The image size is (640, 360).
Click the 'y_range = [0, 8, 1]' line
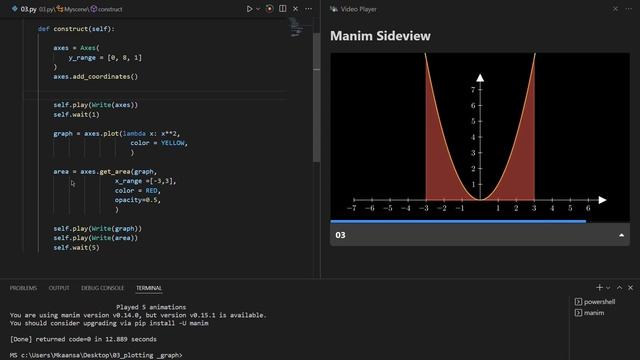pos(105,58)
